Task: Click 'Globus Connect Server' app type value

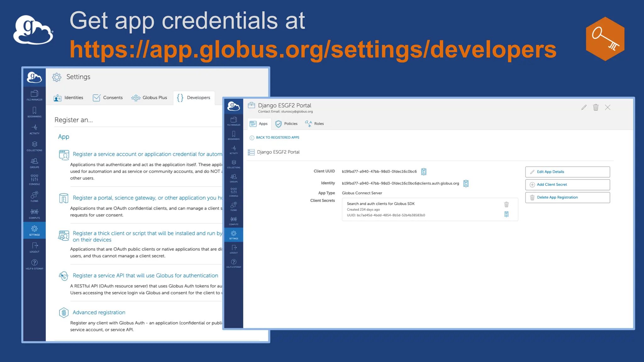Action: pyautogui.click(x=362, y=193)
